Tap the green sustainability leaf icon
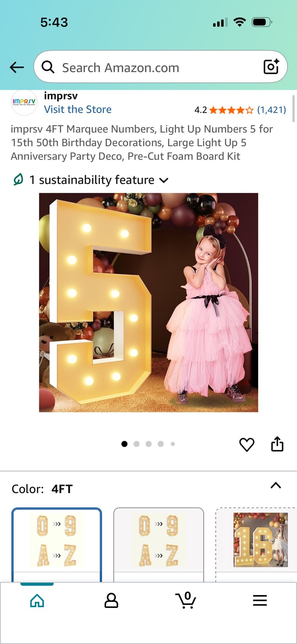 pos(18,179)
